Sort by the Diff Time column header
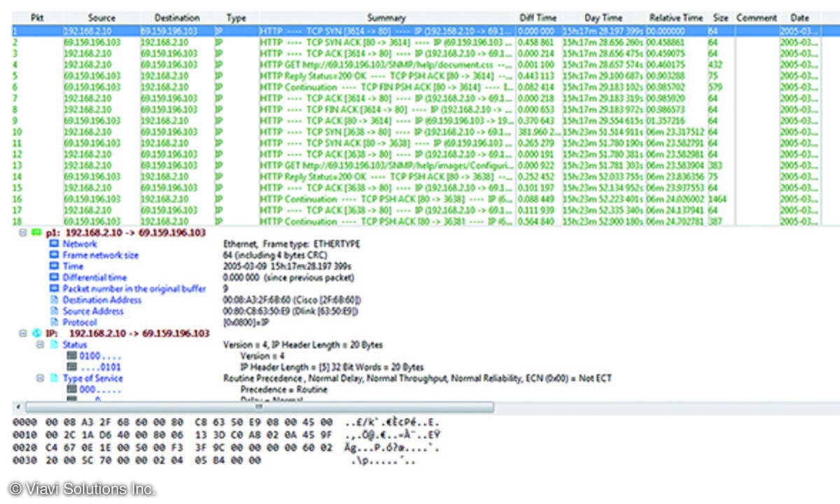Viewport: 840px width, 504px height. [538, 17]
